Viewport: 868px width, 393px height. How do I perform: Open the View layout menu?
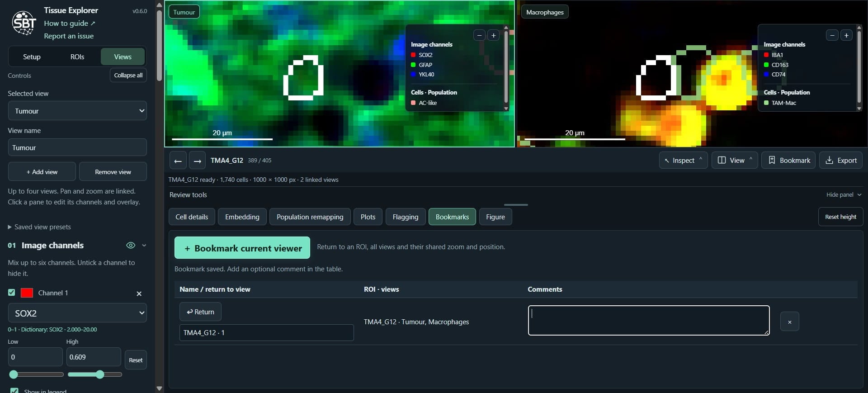[735, 161]
